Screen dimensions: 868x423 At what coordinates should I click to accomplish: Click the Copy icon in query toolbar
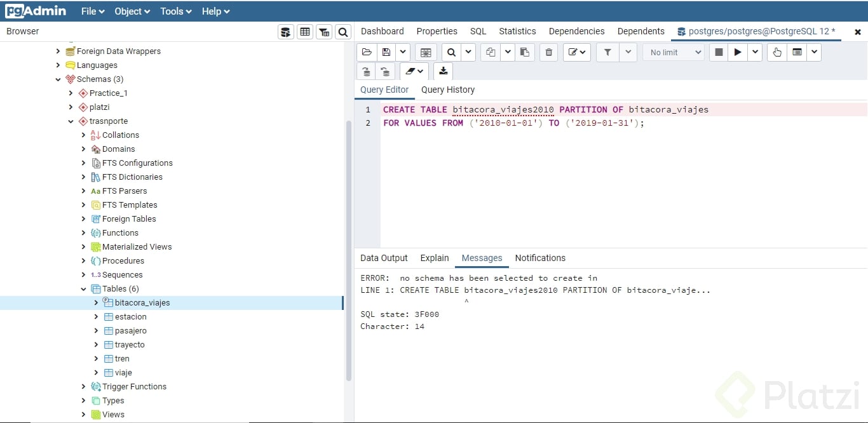tap(490, 52)
